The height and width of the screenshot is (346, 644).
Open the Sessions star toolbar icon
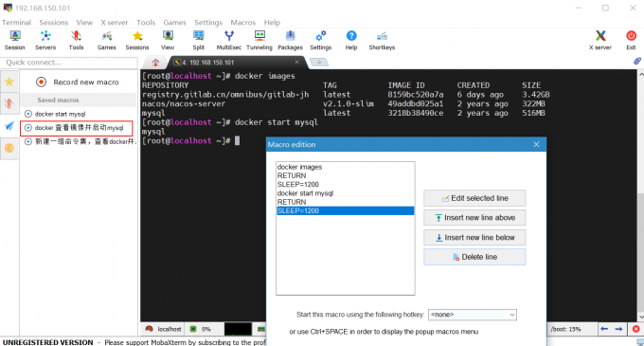tap(137, 40)
